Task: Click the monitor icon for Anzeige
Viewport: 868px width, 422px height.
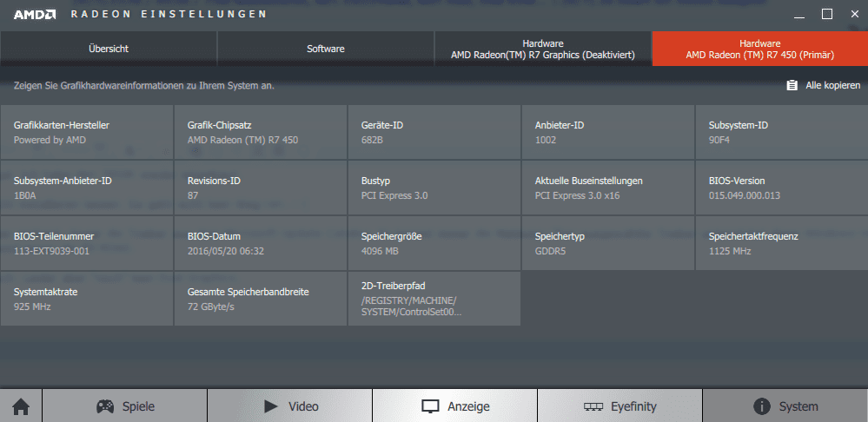Action: (x=430, y=407)
